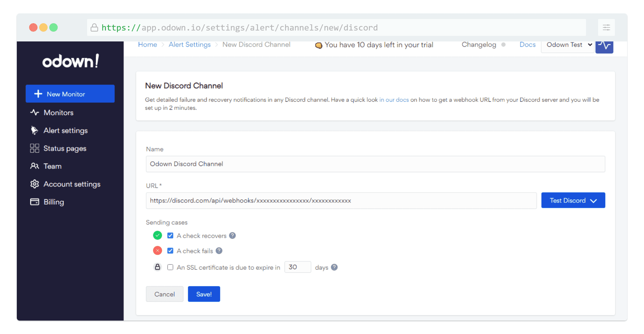Screen dimensions: 644x334
Task: Go to Billing in the sidebar
Action: 53,202
